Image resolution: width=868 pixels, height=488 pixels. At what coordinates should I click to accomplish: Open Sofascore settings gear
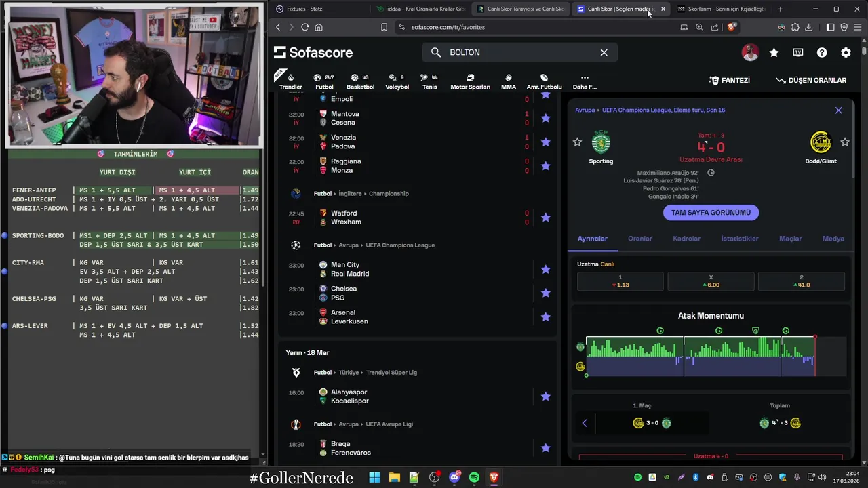[x=846, y=52]
